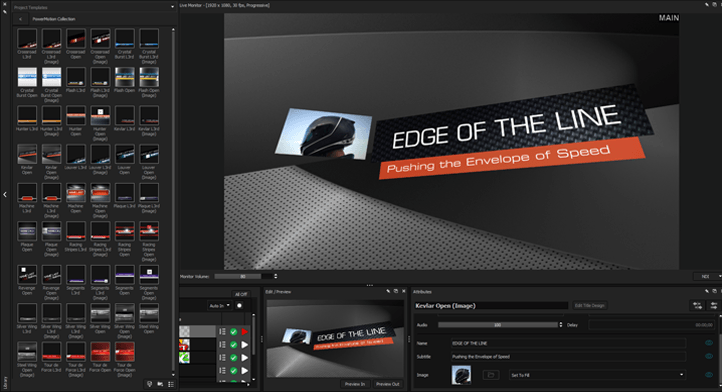
Task: Toggle visibility eye for the Image attribute
Action: tap(709, 375)
